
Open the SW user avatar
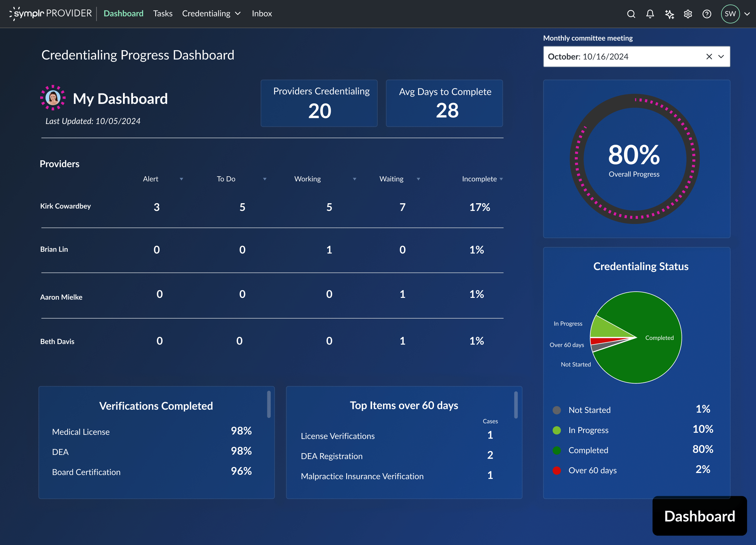click(x=730, y=14)
